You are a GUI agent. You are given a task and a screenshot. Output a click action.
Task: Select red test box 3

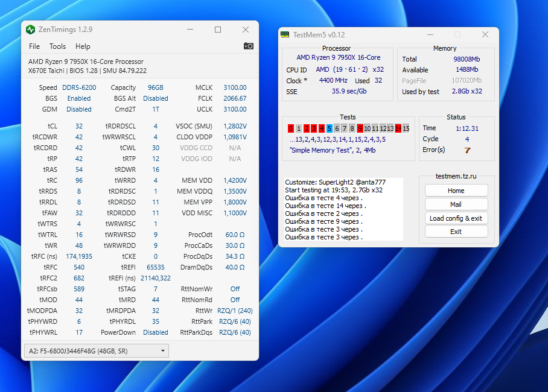pos(314,128)
